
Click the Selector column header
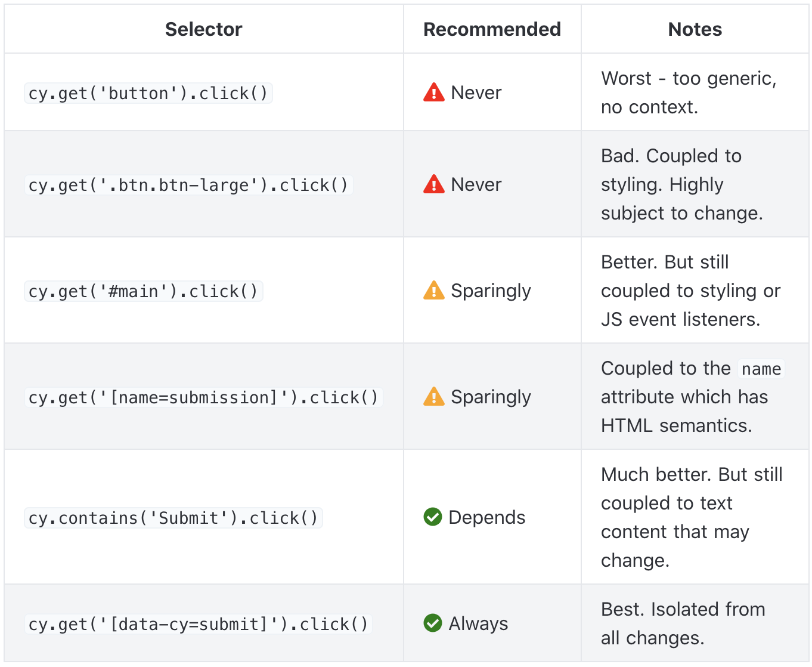point(203,29)
